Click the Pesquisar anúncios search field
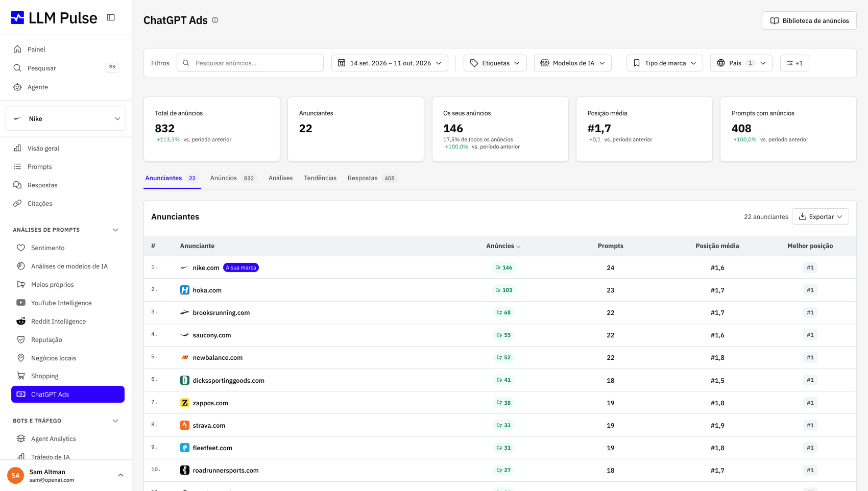Viewport: 868px width, 491px height. (x=250, y=63)
